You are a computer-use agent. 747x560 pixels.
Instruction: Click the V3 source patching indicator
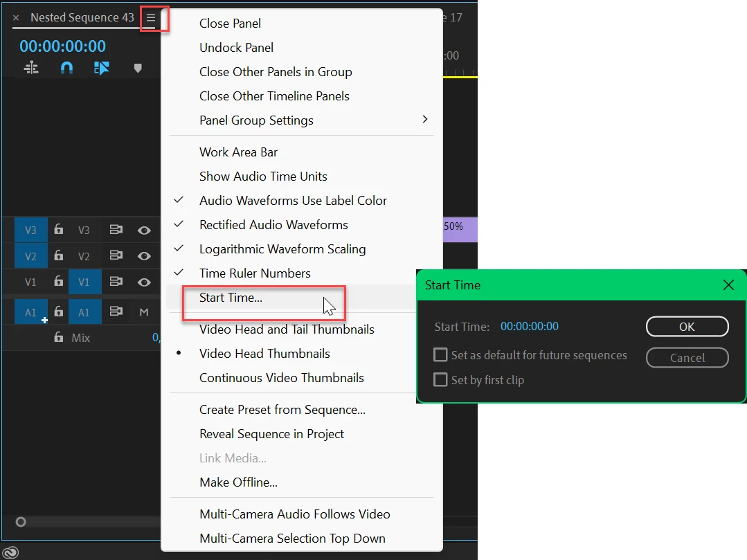pyautogui.click(x=31, y=231)
